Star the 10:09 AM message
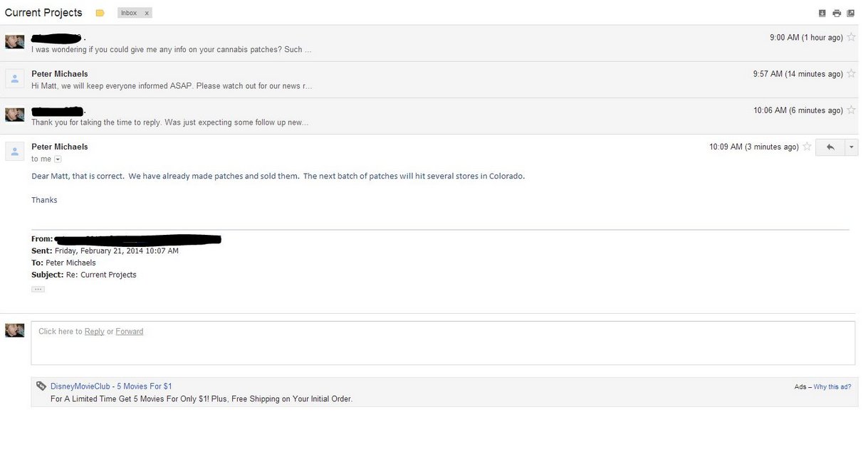 pyautogui.click(x=807, y=147)
